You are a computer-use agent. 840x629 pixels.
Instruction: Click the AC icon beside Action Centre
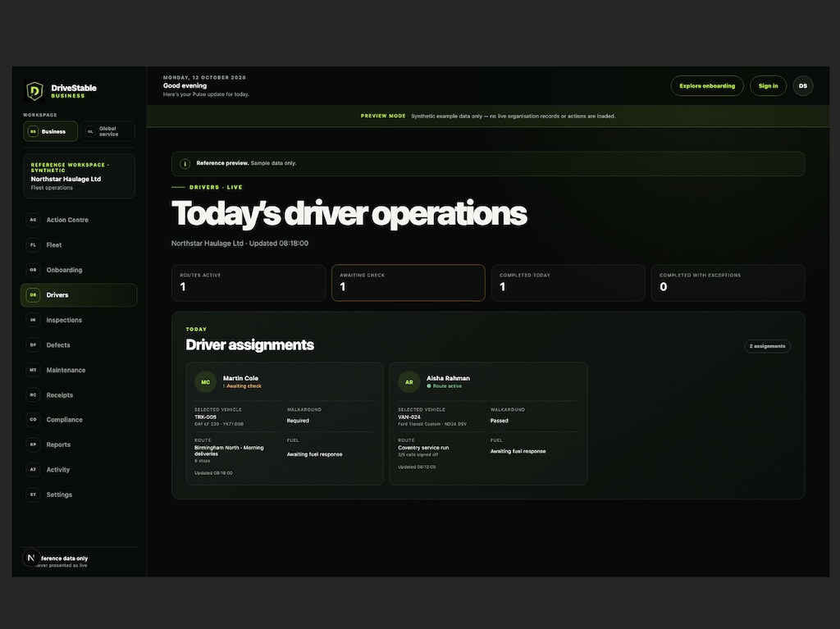(33, 220)
